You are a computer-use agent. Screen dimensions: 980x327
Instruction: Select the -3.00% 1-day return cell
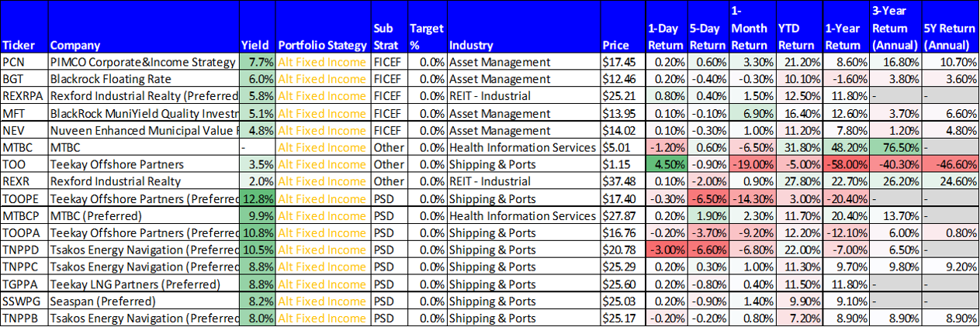pyautogui.click(x=666, y=250)
